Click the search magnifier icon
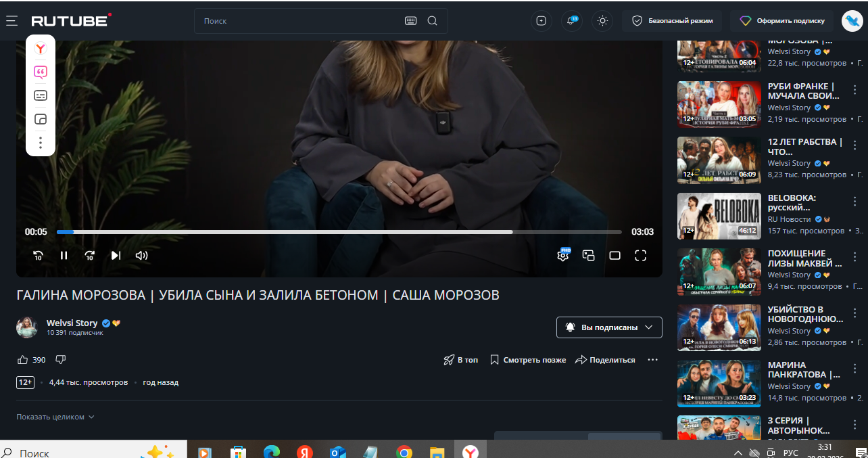Image resolution: width=868 pixels, height=458 pixels. point(433,21)
